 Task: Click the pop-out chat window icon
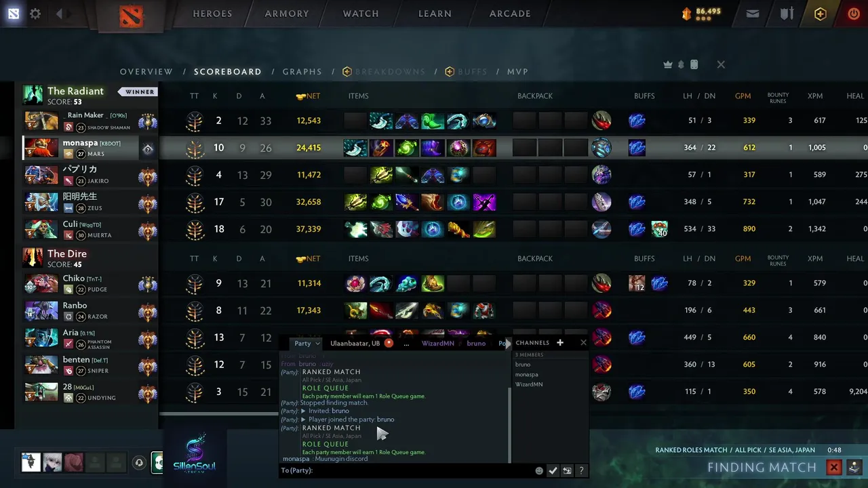[568, 470]
